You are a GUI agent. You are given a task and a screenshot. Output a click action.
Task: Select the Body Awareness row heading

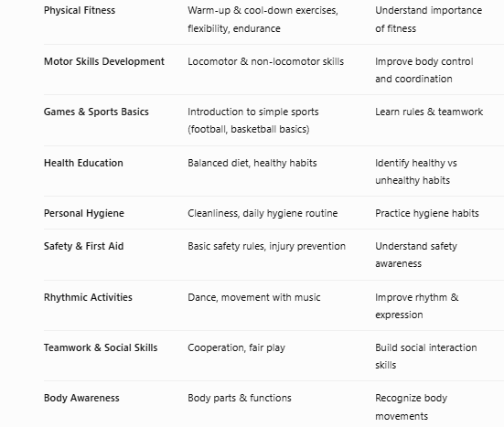click(x=81, y=398)
